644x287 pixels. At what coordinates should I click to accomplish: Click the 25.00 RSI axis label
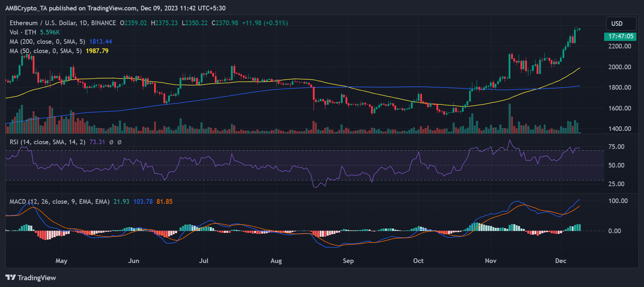point(616,184)
